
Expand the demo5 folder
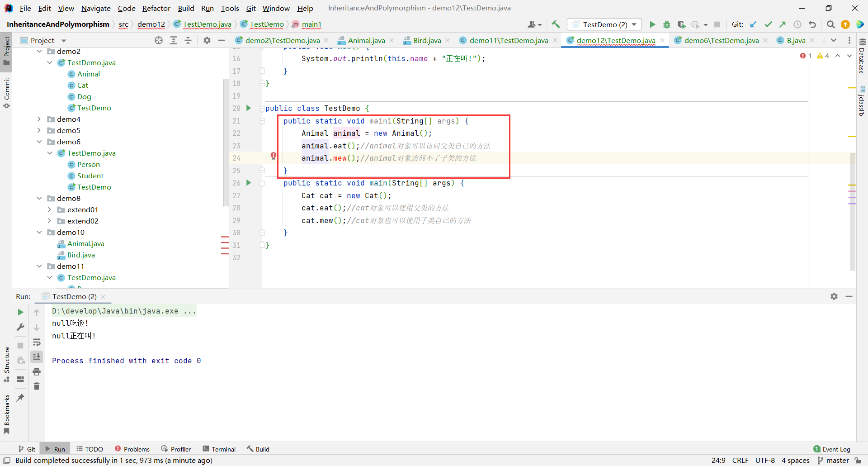point(39,130)
